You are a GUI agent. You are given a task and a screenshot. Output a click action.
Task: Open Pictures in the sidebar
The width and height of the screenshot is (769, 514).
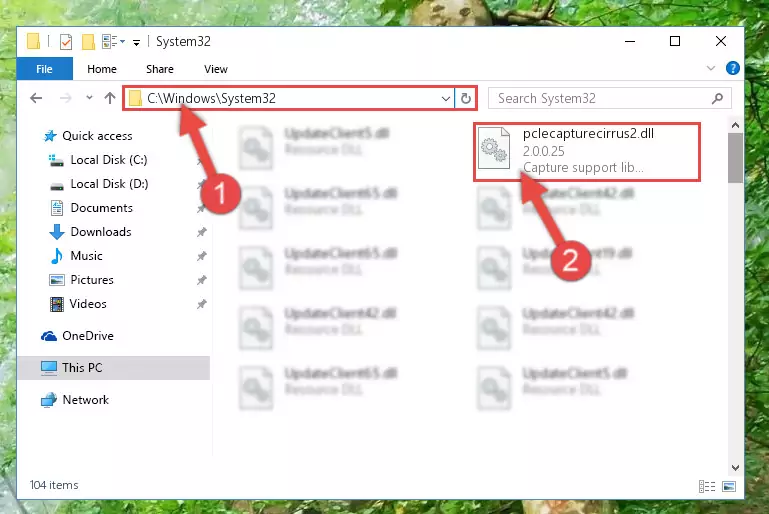(92, 280)
